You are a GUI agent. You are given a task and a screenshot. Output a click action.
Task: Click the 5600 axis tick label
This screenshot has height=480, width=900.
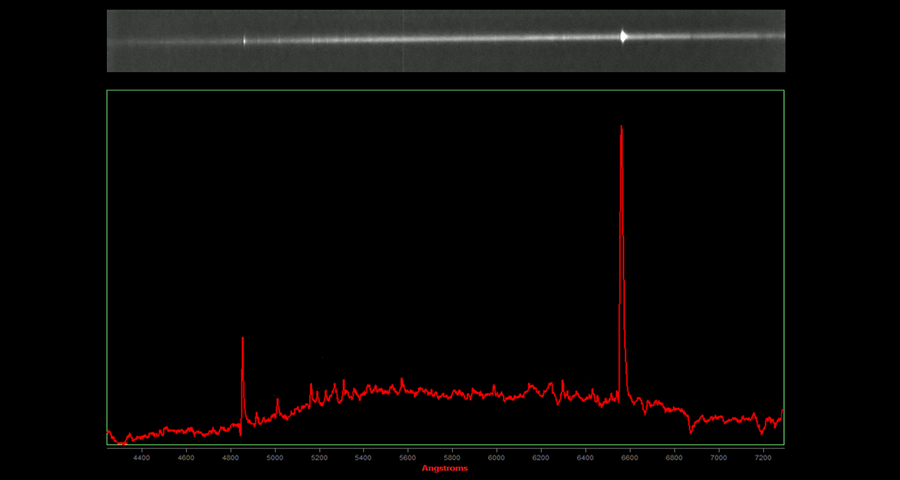tap(408, 458)
